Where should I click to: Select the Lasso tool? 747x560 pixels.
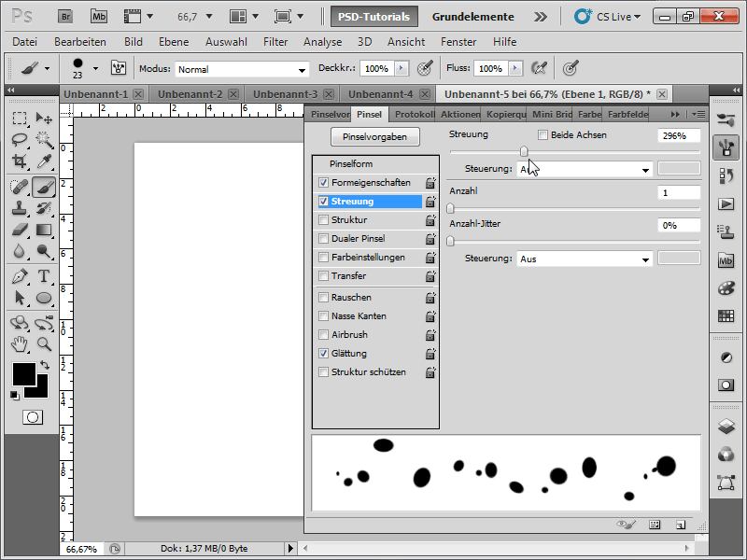pos(20,139)
